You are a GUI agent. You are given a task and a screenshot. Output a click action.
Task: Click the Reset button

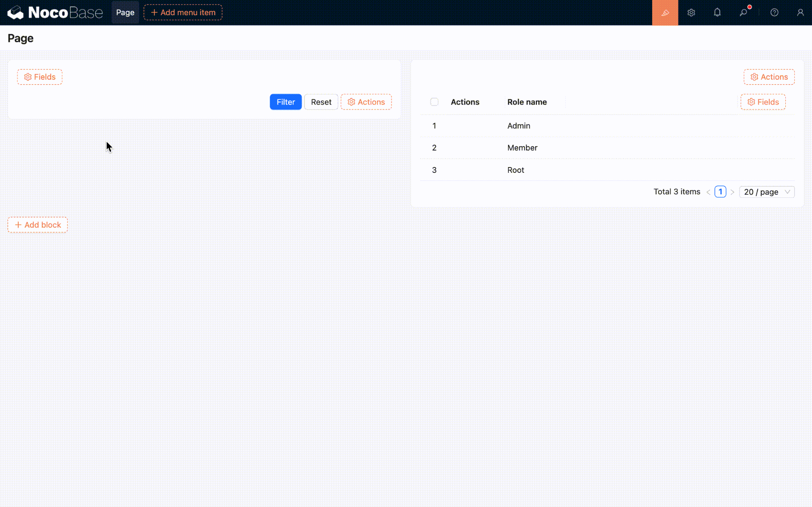pos(321,102)
